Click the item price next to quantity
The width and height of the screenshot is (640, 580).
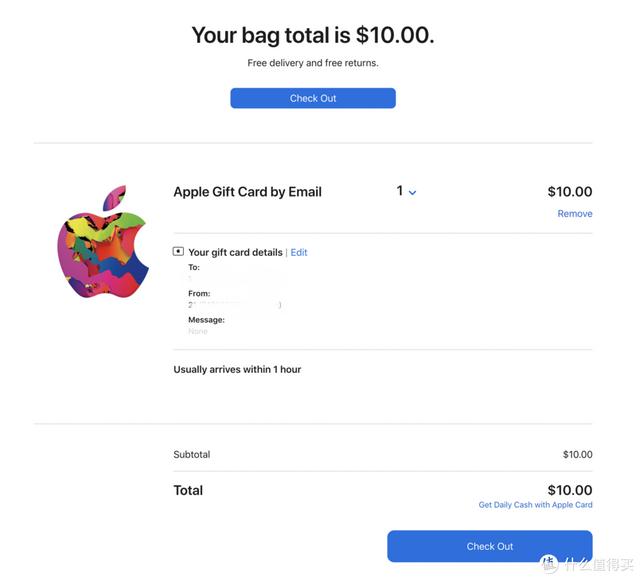point(569,192)
